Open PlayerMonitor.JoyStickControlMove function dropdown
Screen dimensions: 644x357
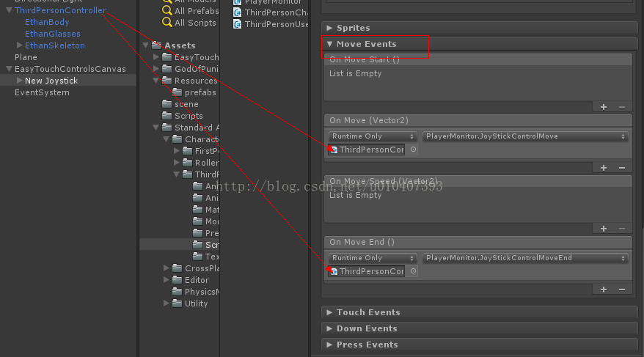[525, 136]
